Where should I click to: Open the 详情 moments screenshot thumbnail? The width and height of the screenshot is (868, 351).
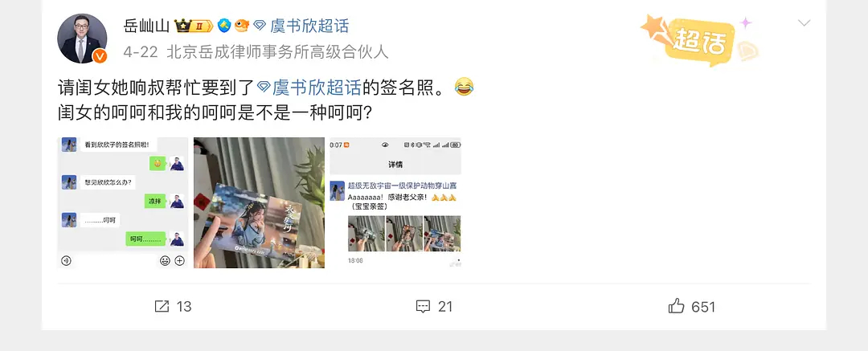[395, 202]
